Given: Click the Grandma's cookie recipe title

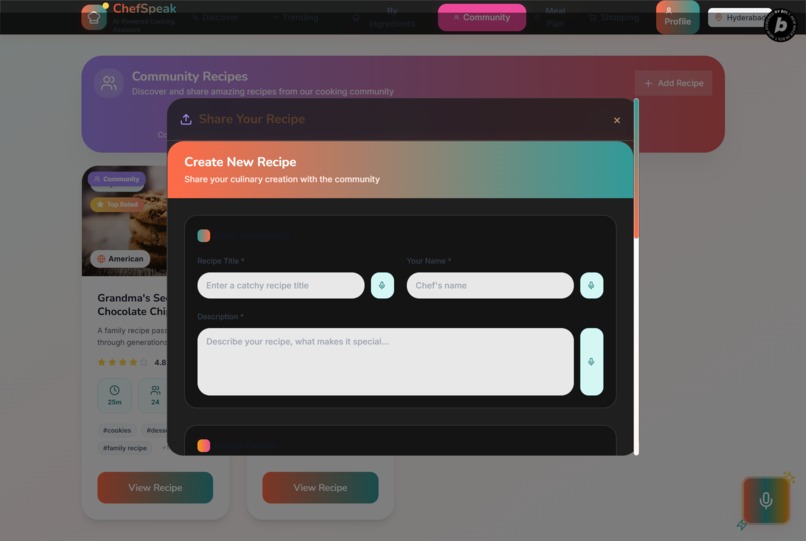Looking at the screenshot, I should 132,304.
